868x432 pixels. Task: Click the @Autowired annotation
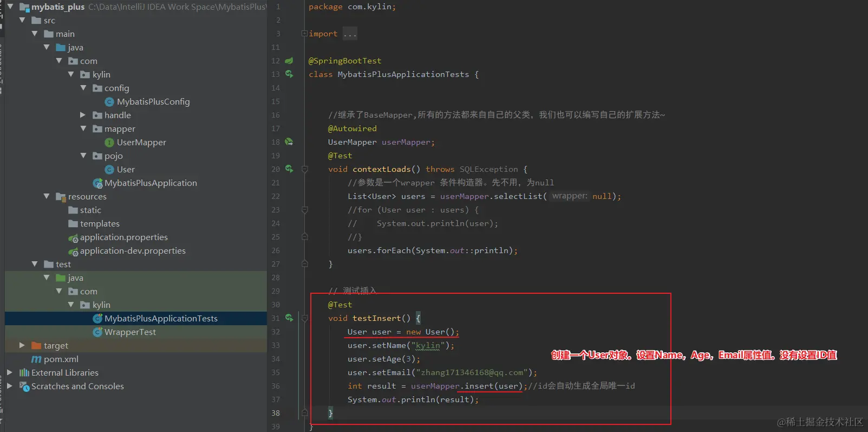pyautogui.click(x=353, y=128)
